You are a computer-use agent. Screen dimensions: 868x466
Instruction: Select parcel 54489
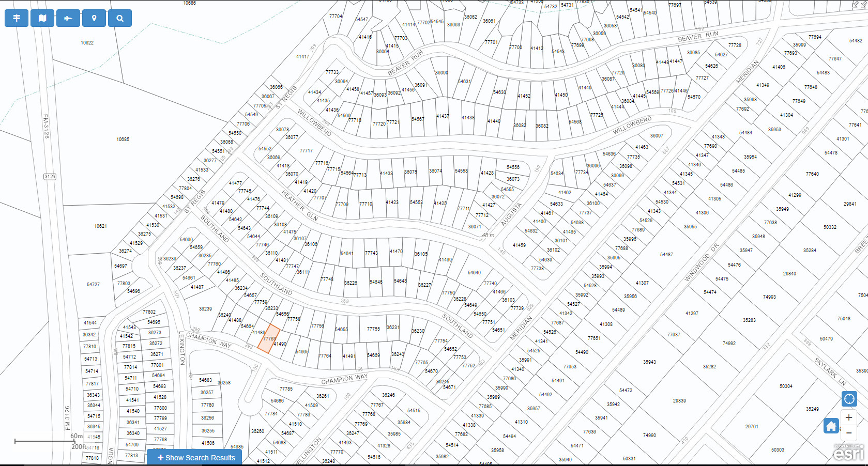point(618,310)
